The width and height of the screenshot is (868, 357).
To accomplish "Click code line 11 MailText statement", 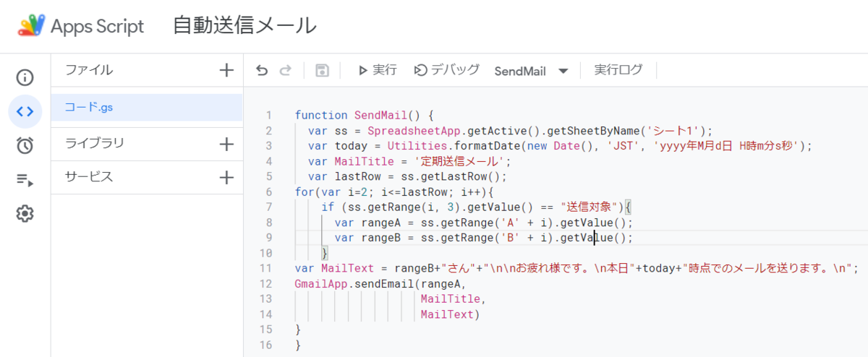I will pos(576,268).
